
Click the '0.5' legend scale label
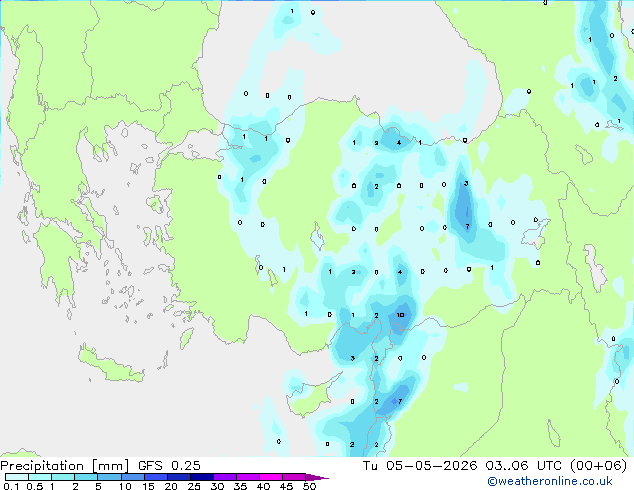34,486
